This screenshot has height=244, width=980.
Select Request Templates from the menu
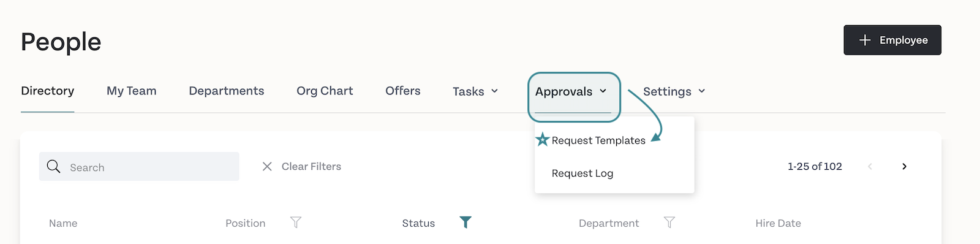pyautogui.click(x=598, y=140)
